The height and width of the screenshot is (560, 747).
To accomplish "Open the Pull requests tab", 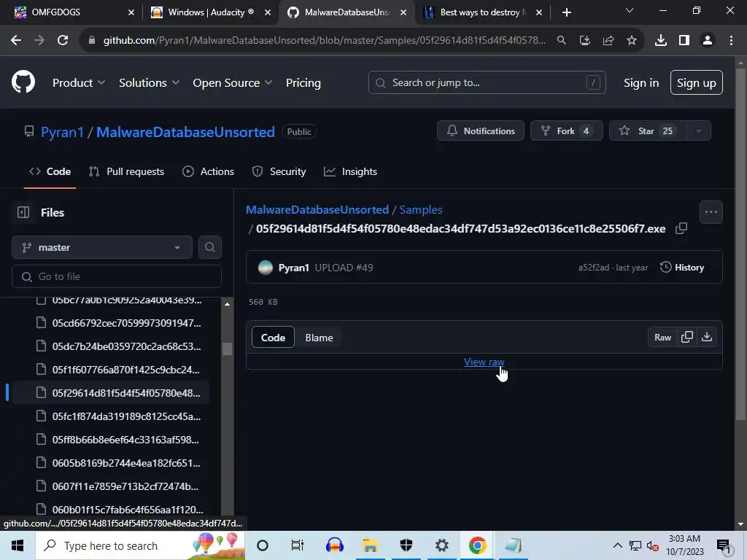I will point(127,171).
